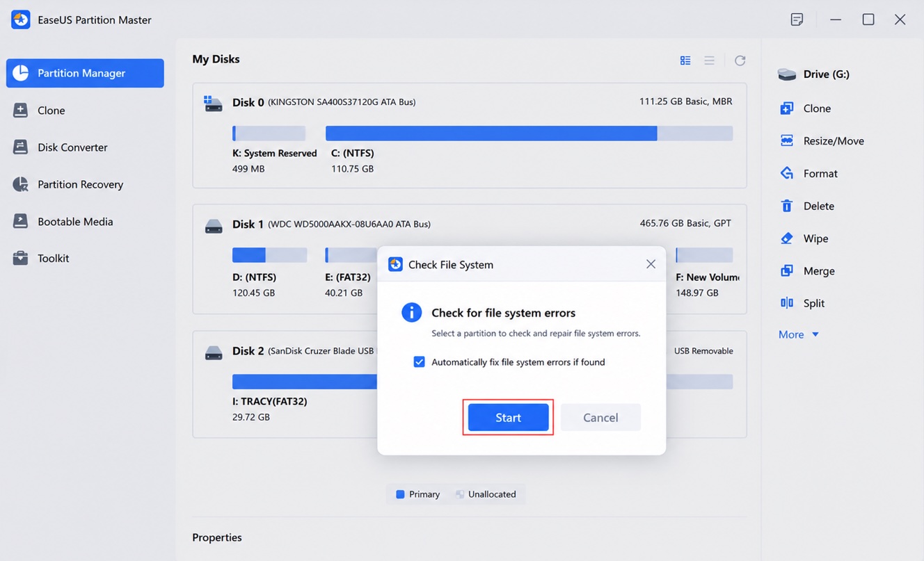The width and height of the screenshot is (924, 561).
Task: Click the 'Disk 0' label text
Action: pyautogui.click(x=248, y=102)
